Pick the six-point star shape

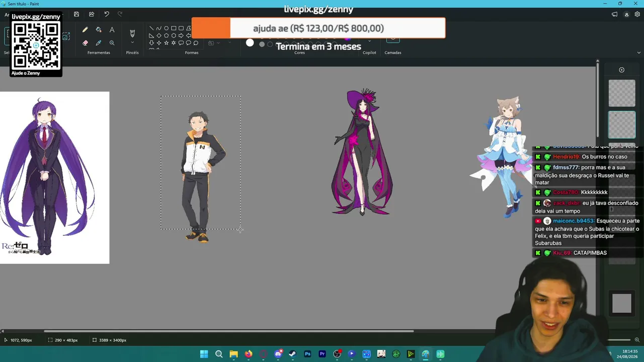pos(174,43)
